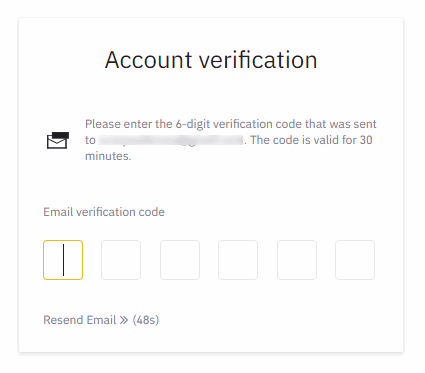
Task: Click the envelope mail icon
Action: pyautogui.click(x=58, y=140)
